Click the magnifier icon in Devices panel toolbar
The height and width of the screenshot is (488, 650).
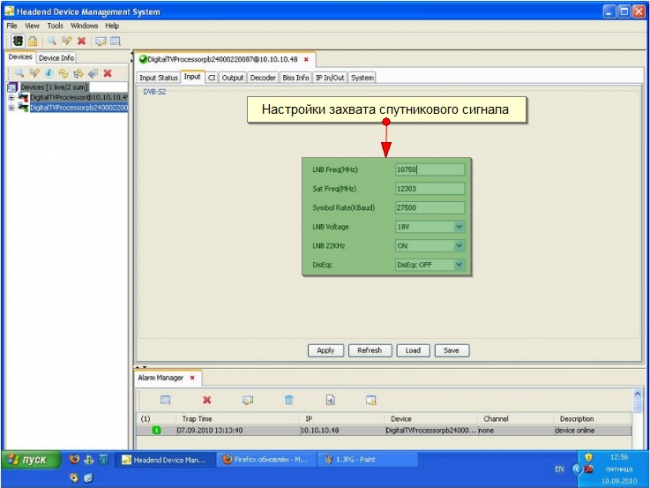pos(19,73)
